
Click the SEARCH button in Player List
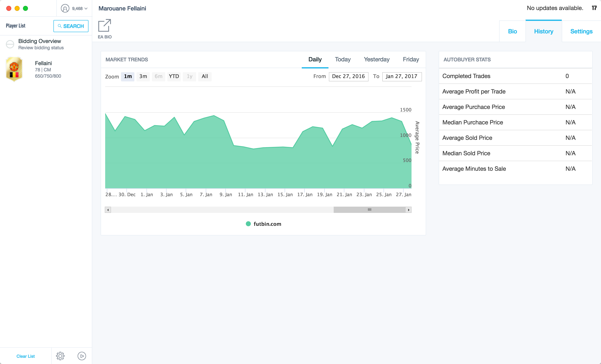[71, 26]
